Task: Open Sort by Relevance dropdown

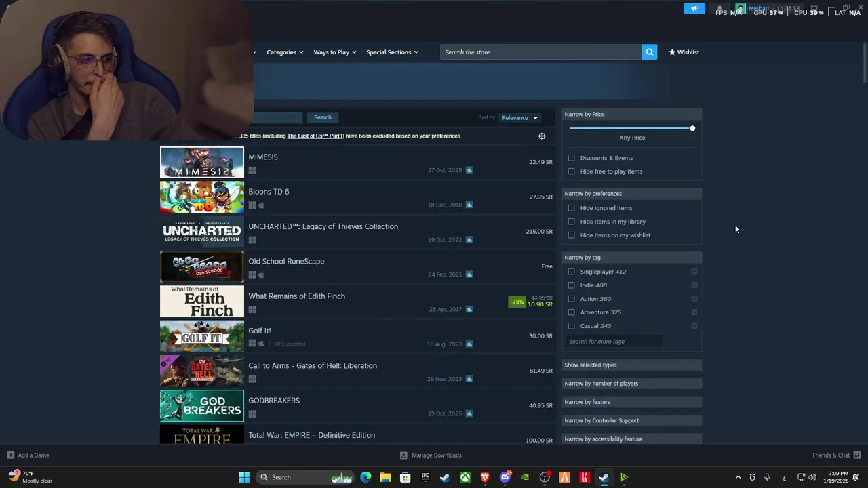Action: 519,118
